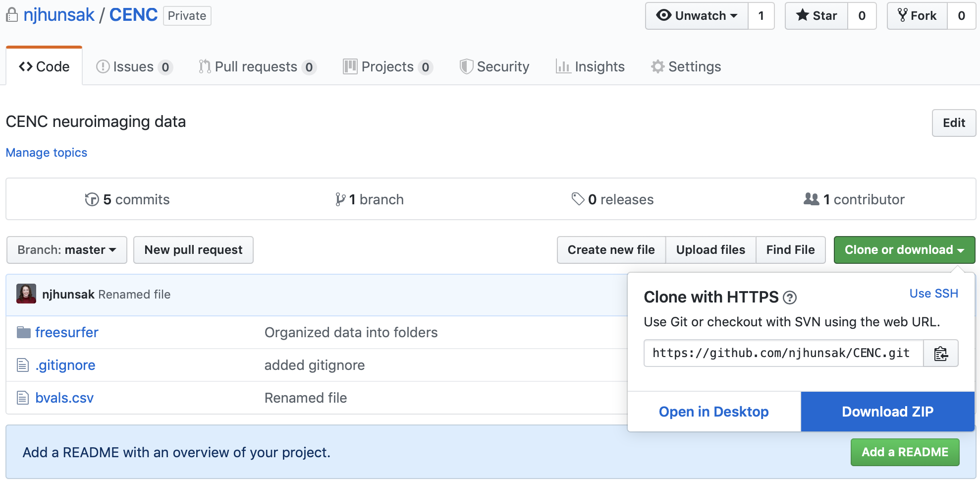Click the Settings gear icon in the tab bar
Image resolution: width=980 pixels, height=483 pixels.
(657, 66)
